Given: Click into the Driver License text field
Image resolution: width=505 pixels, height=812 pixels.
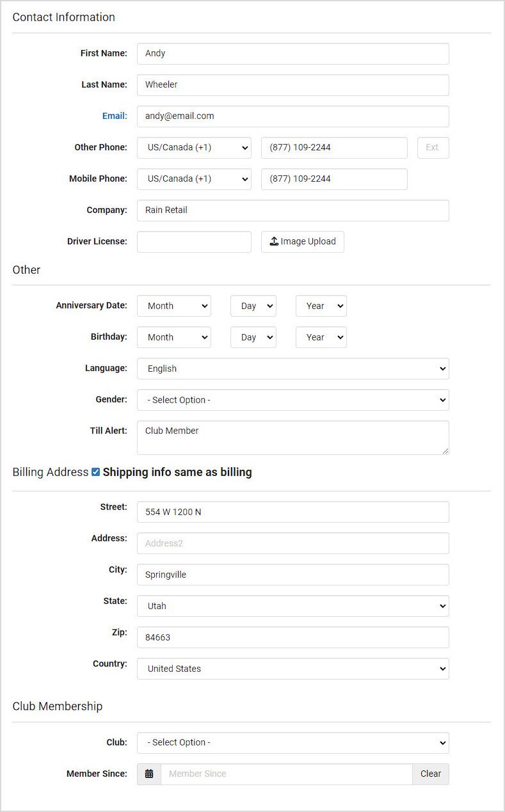Looking at the screenshot, I should point(194,242).
